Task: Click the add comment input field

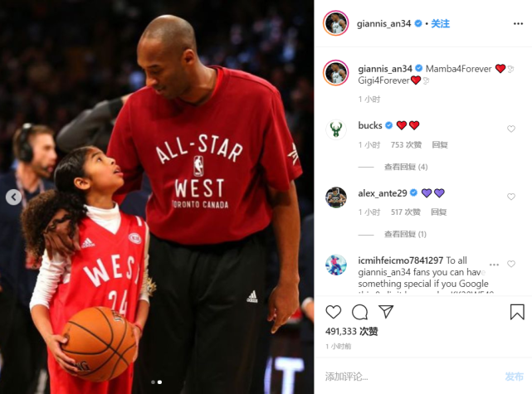Action: click(x=411, y=377)
